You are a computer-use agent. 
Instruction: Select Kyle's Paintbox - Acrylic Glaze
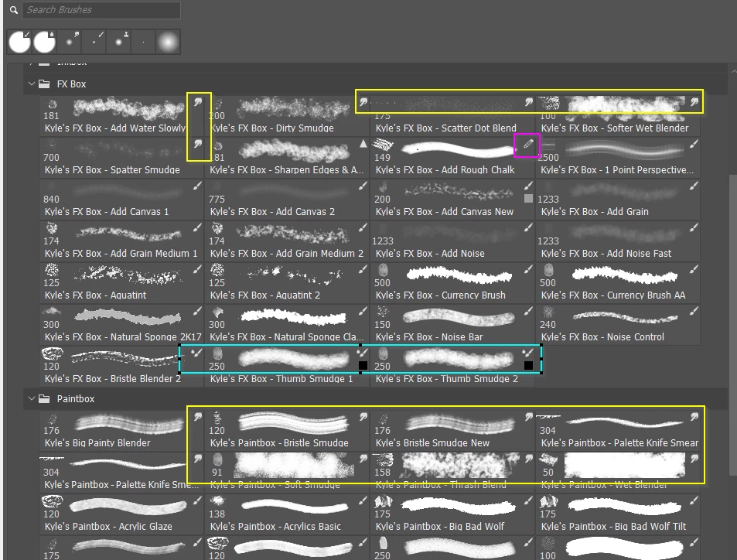coord(121,514)
